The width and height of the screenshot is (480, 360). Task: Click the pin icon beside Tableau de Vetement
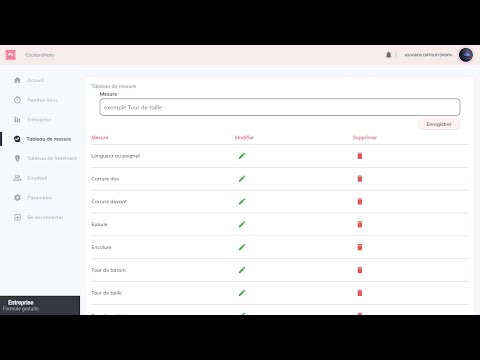tap(17, 158)
